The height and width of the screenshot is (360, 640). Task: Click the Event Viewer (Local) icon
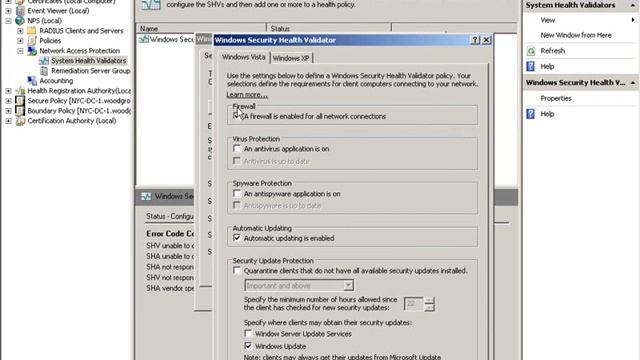point(20,11)
